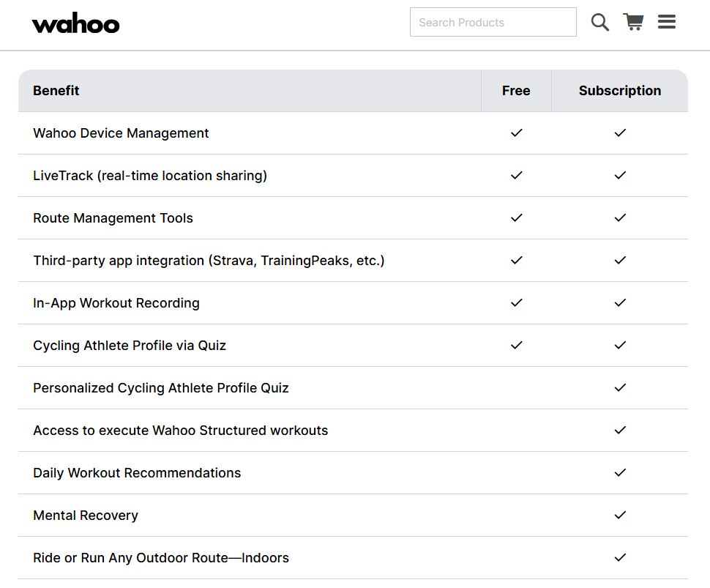The height and width of the screenshot is (588, 710).
Task: Click Route Management Tools text
Action: point(113,218)
